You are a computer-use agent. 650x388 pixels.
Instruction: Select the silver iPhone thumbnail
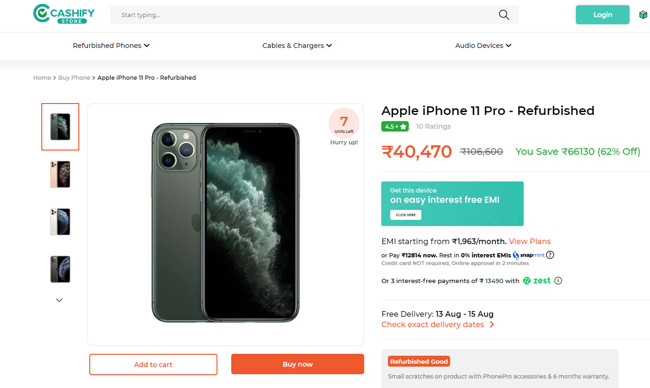[x=60, y=222]
